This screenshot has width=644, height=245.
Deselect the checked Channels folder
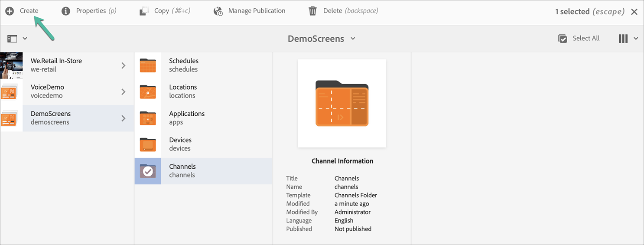(x=148, y=171)
